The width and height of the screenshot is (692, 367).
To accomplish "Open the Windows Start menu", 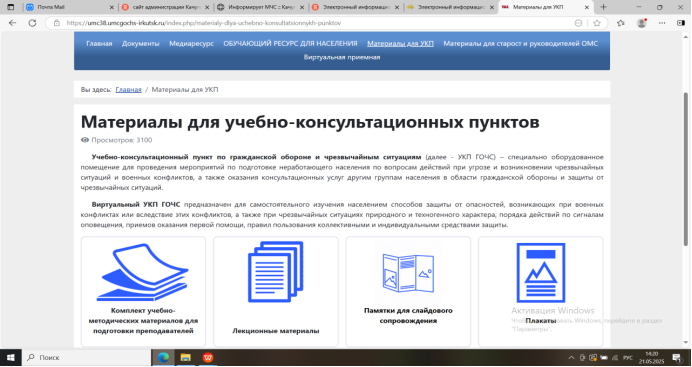I will pos(10,357).
